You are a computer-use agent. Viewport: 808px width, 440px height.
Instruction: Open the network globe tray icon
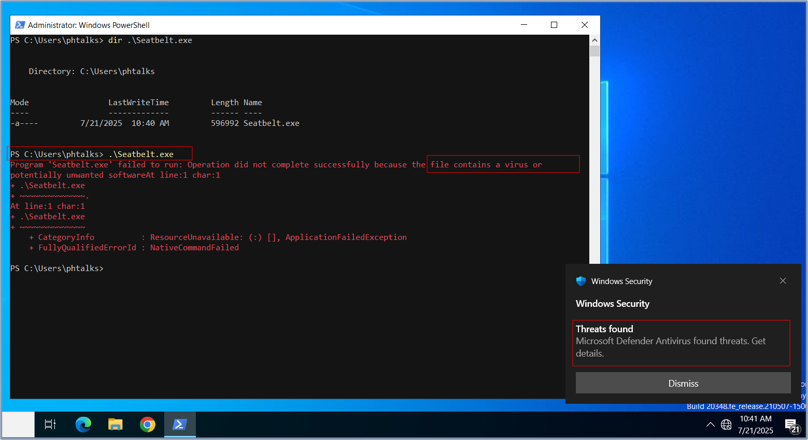click(x=726, y=425)
